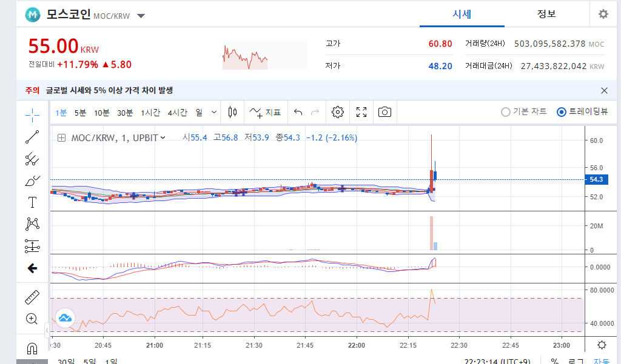
Task: Click the 503,095,582.378 volume value
Action: 549,44
